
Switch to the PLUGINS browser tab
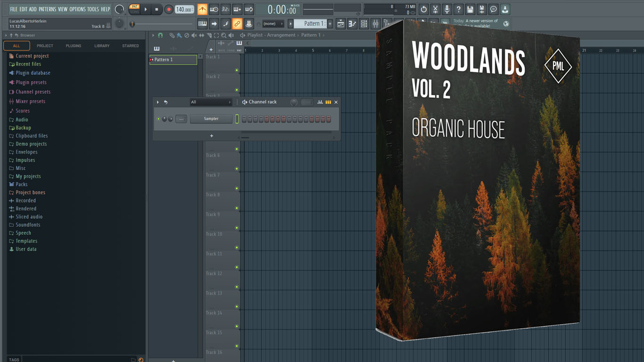73,46
